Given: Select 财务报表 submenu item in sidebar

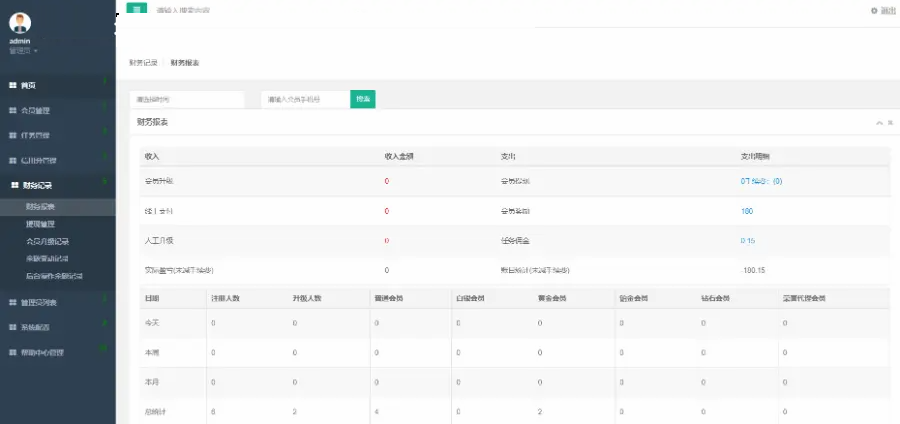Looking at the screenshot, I should click(41, 207).
